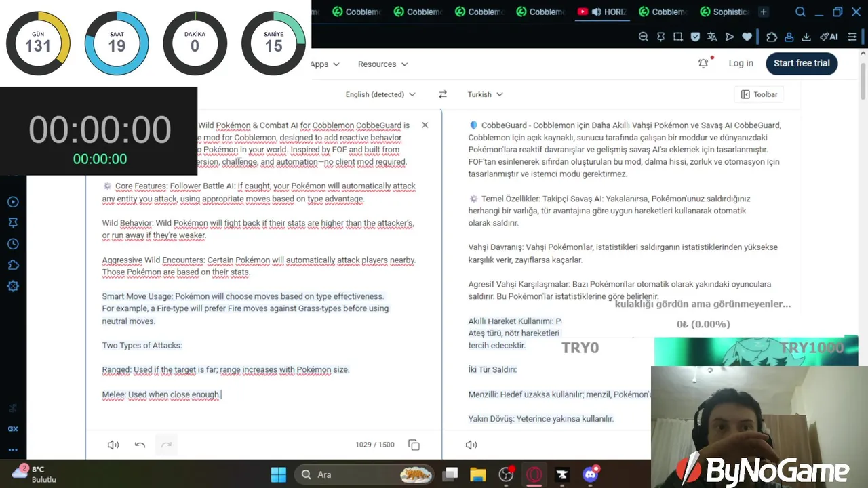Listen to the source text audio
Viewport: 868px width, 488px height.
tap(113, 445)
